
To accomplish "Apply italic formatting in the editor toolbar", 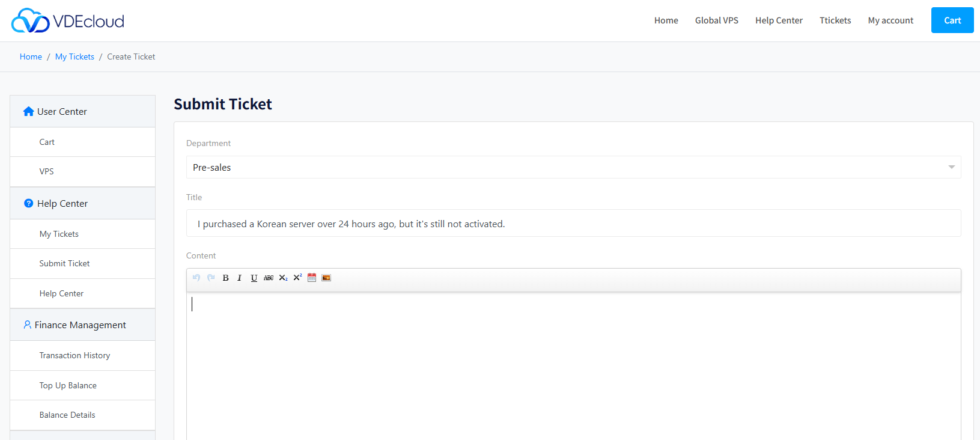I will click(x=239, y=278).
